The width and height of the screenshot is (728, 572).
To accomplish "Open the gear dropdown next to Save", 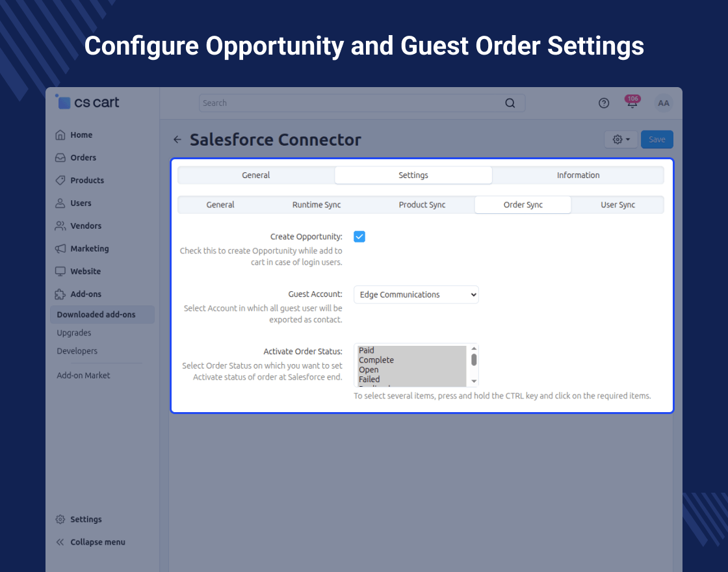I will click(x=621, y=139).
